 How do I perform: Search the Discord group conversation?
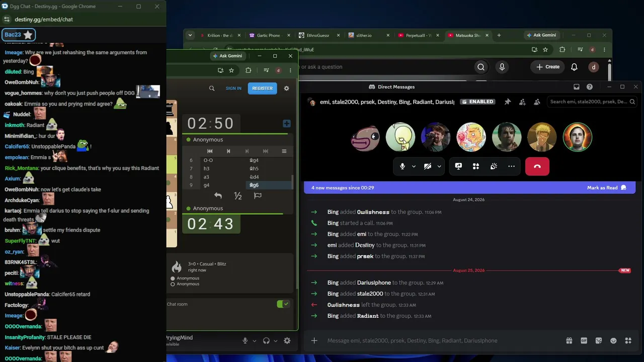click(x=593, y=102)
